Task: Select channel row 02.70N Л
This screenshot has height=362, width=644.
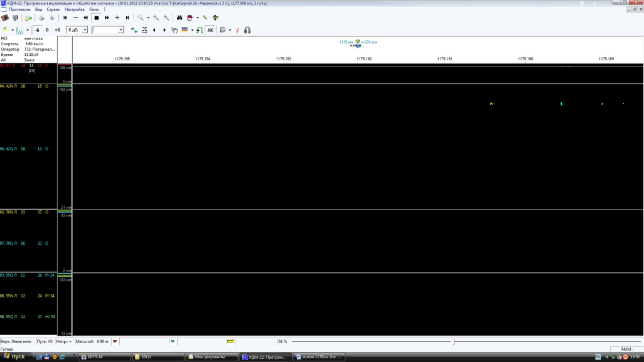Action: click(28, 212)
